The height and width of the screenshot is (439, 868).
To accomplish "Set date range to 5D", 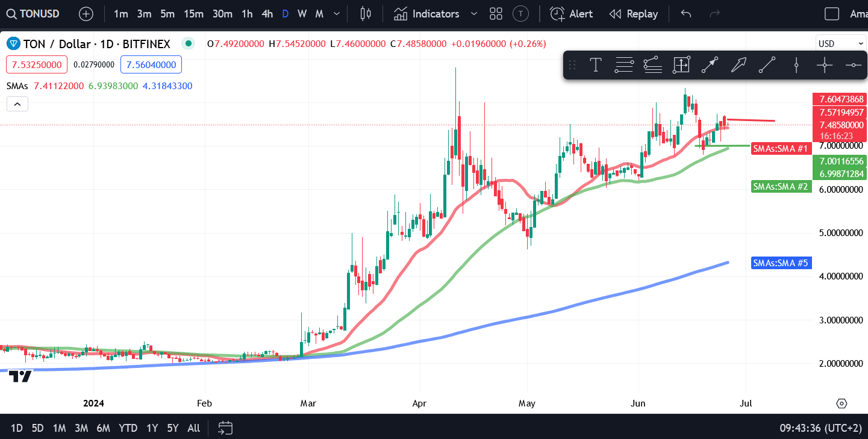I will (37, 428).
